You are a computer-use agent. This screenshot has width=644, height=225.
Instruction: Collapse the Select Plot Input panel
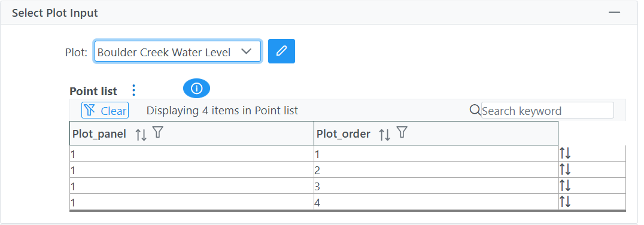[615, 13]
